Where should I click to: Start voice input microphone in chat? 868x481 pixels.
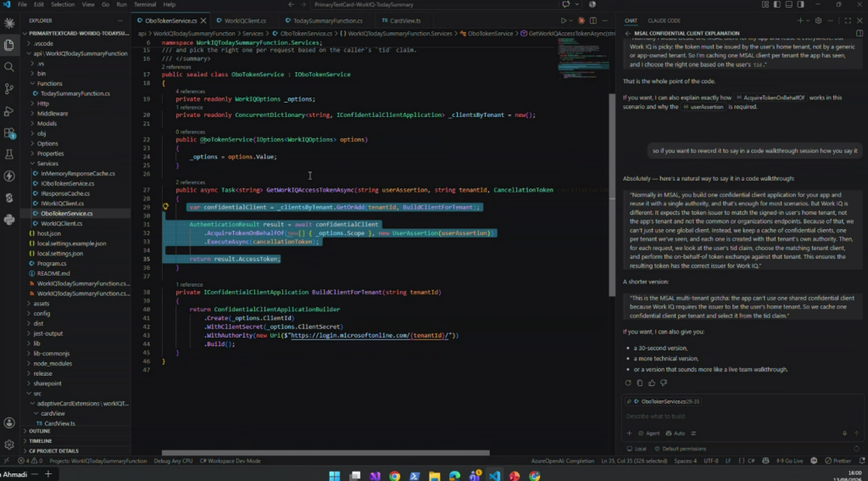(x=844, y=433)
